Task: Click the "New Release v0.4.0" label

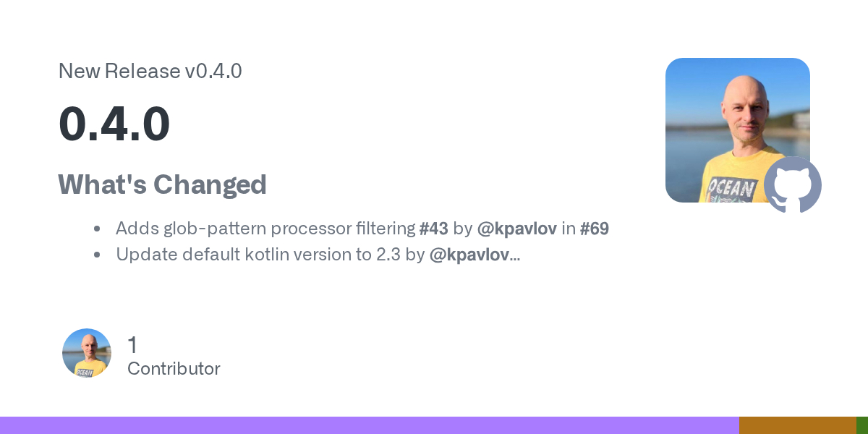Action: (150, 71)
